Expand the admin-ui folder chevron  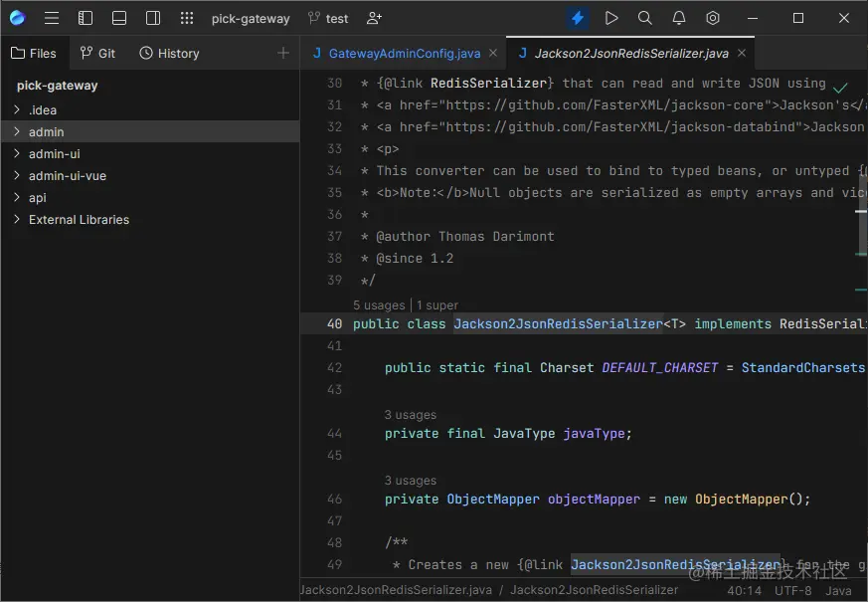point(17,153)
